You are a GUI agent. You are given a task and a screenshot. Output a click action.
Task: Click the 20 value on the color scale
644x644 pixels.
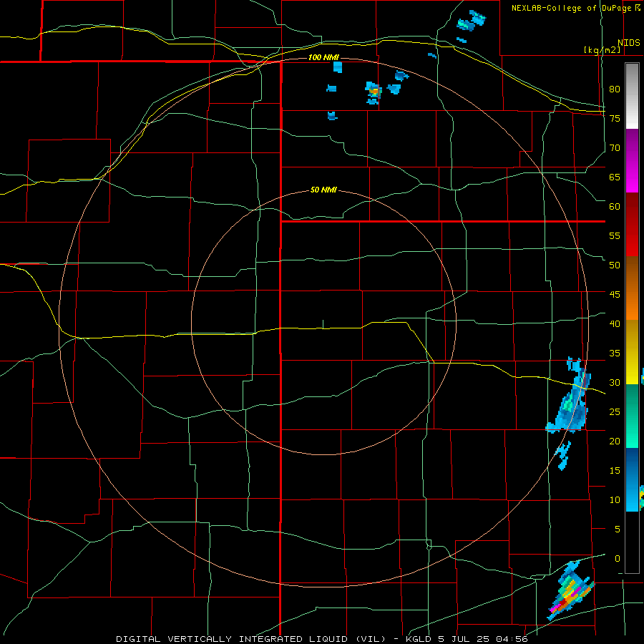(x=615, y=441)
